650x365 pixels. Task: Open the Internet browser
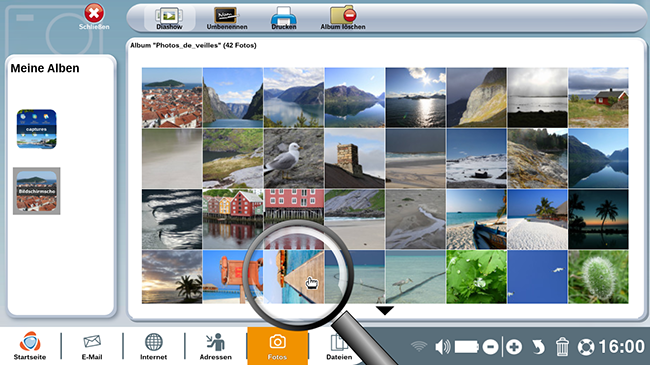point(153,346)
